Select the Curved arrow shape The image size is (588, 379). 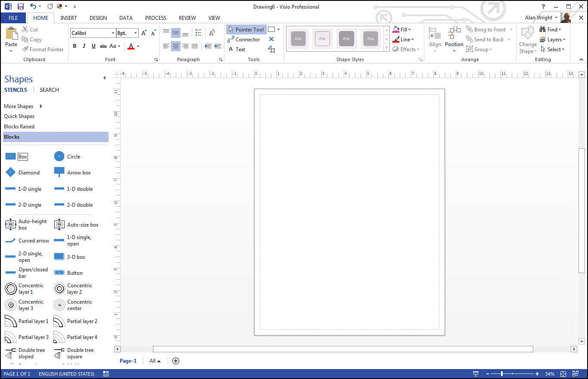coord(27,241)
